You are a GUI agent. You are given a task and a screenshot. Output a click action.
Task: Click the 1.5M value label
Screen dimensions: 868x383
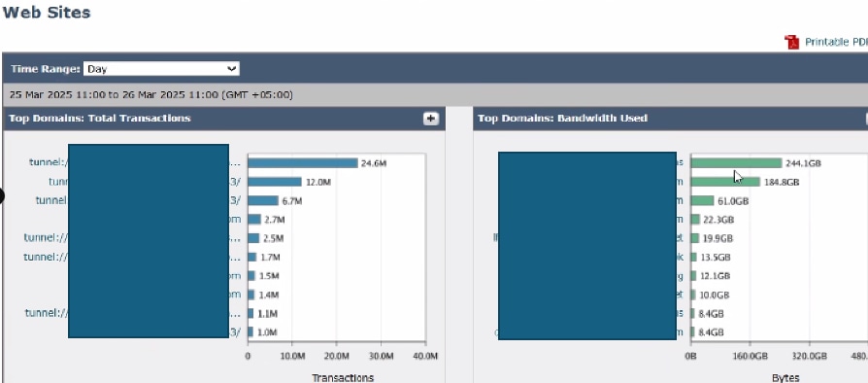coord(269,276)
